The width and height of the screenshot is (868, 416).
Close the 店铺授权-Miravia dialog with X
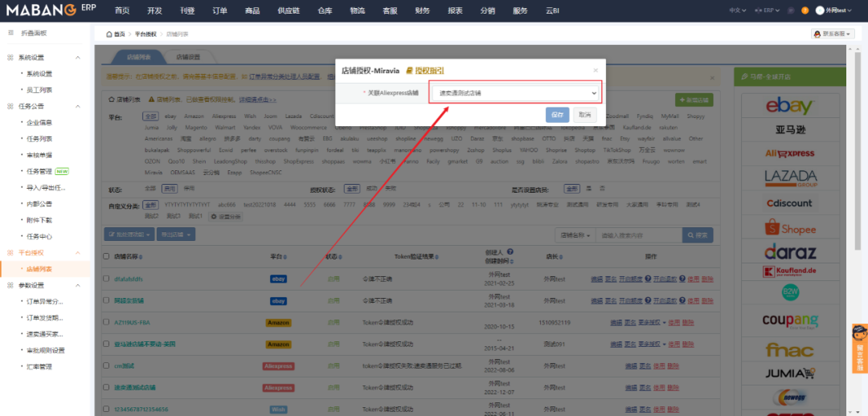(595, 71)
